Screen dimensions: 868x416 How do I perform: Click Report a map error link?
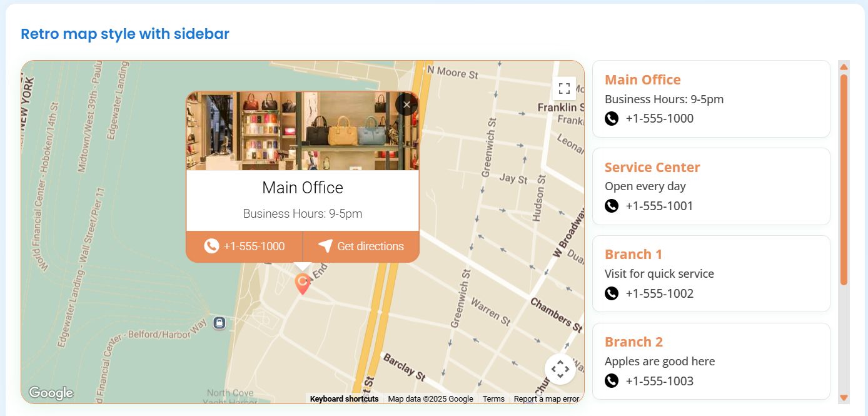[x=547, y=399]
